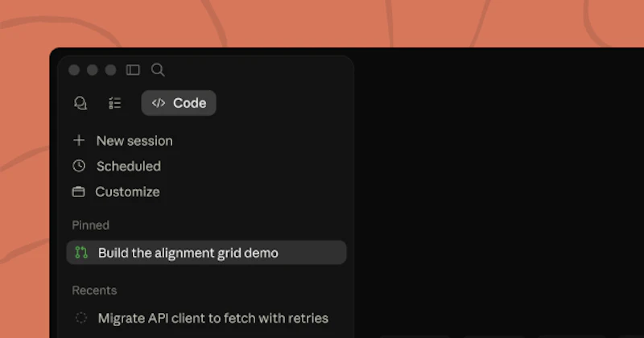Click the green pull request icon

(x=81, y=253)
